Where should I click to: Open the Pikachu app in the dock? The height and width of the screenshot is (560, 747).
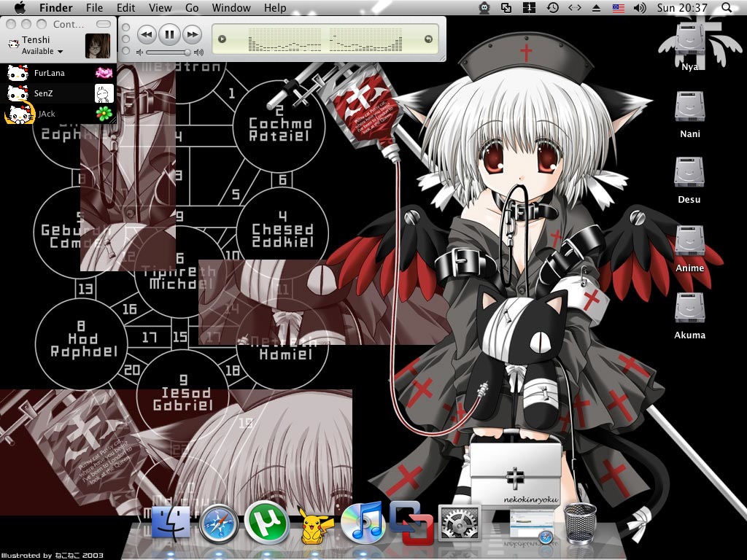point(314,525)
